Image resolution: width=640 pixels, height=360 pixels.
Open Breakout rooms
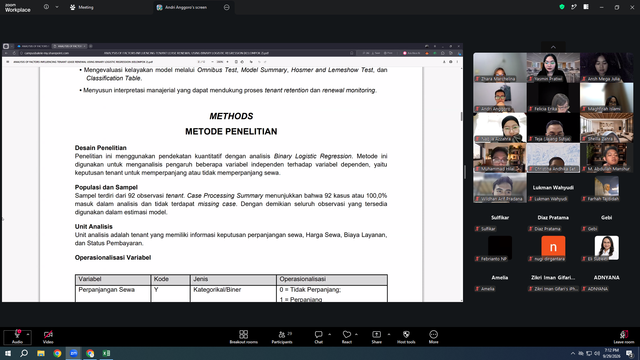(244, 337)
